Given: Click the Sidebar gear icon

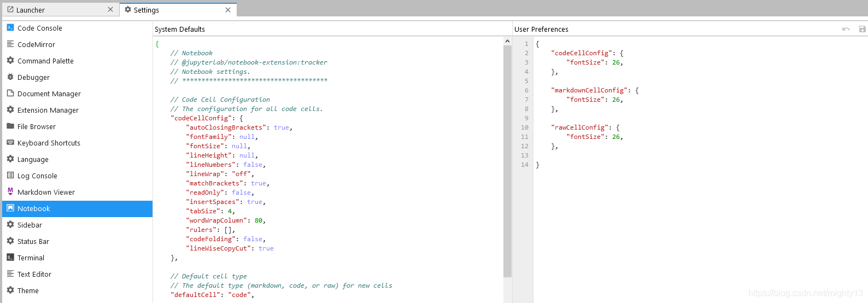Looking at the screenshot, I should (x=10, y=224).
